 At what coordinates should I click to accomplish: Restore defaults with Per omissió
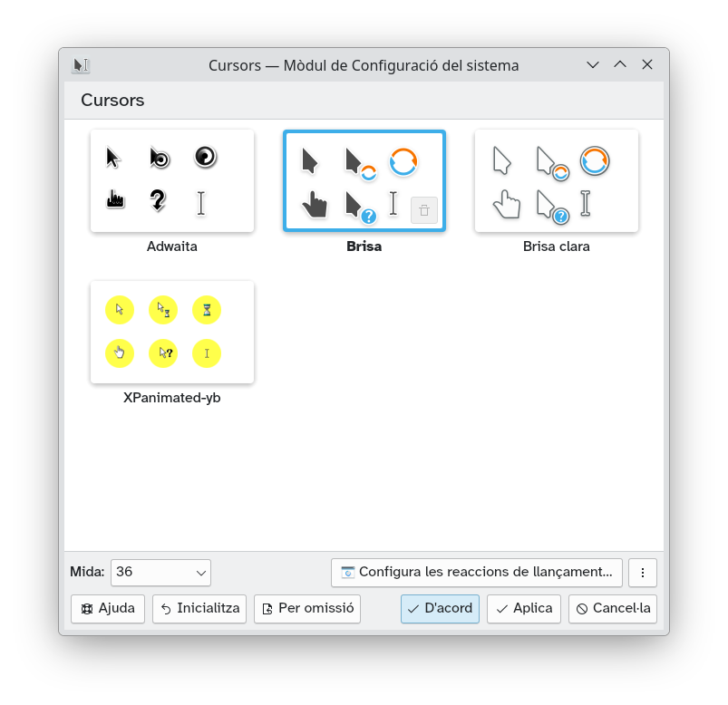(307, 609)
